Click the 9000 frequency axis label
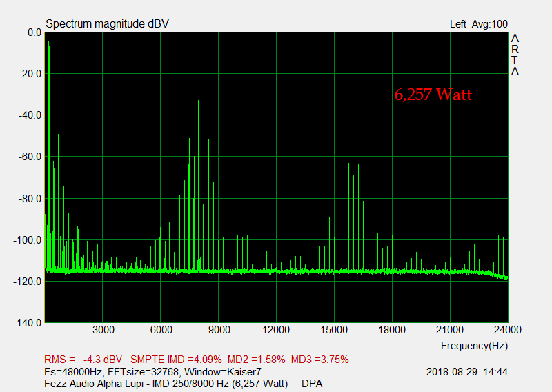This screenshot has width=552, height=392. tap(219, 330)
